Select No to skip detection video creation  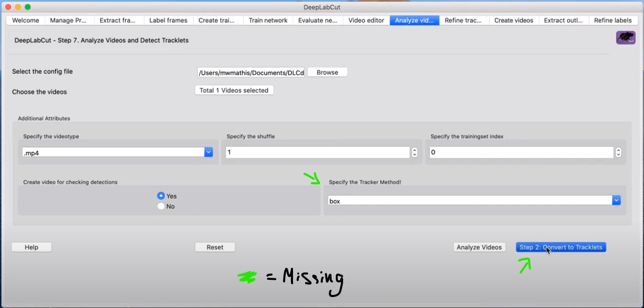click(161, 206)
